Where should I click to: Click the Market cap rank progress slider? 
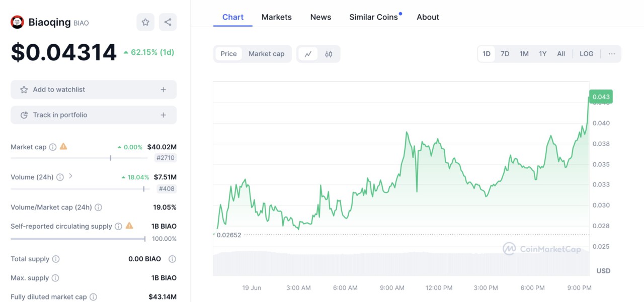[110, 158]
